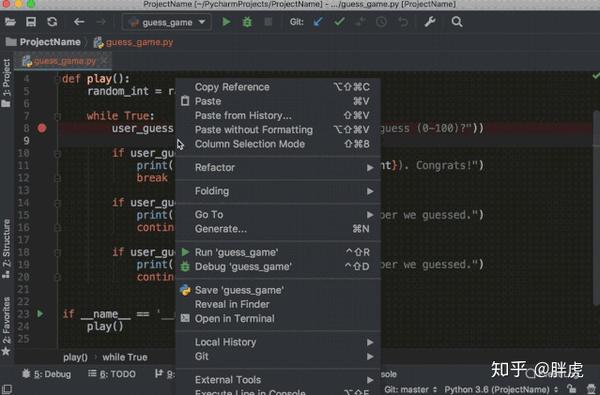The width and height of the screenshot is (600, 395).
Task: Toggle read-only lock icon in status bar
Action: point(572,389)
